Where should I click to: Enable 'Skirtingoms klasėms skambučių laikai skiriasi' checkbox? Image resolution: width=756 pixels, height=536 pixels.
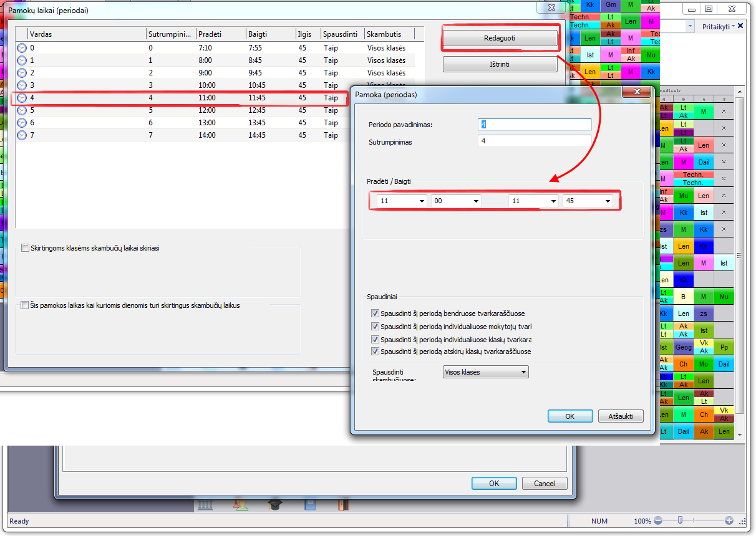point(26,248)
